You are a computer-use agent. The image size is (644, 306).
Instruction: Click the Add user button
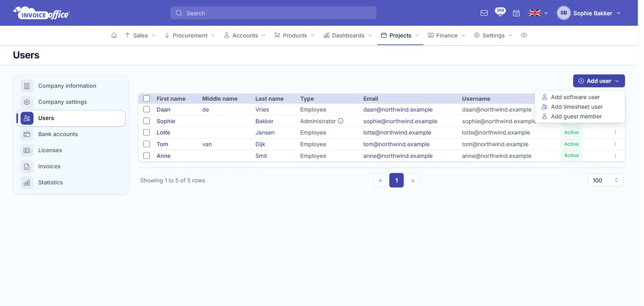pyautogui.click(x=599, y=81)
